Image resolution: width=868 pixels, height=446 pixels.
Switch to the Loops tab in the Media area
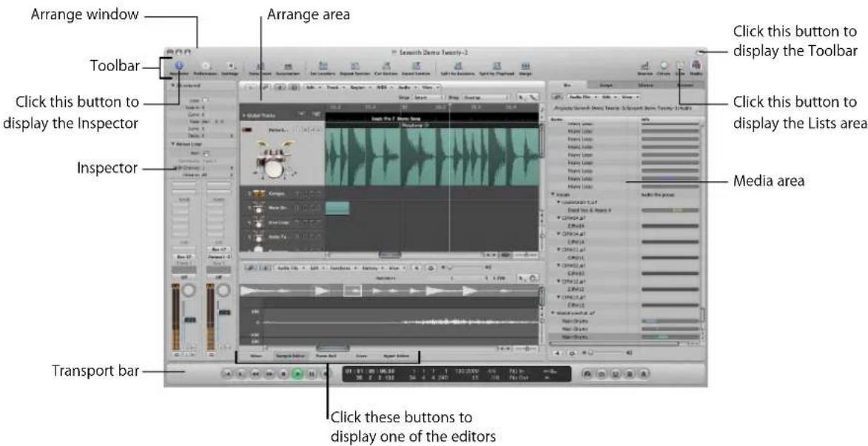pos(606,84)
